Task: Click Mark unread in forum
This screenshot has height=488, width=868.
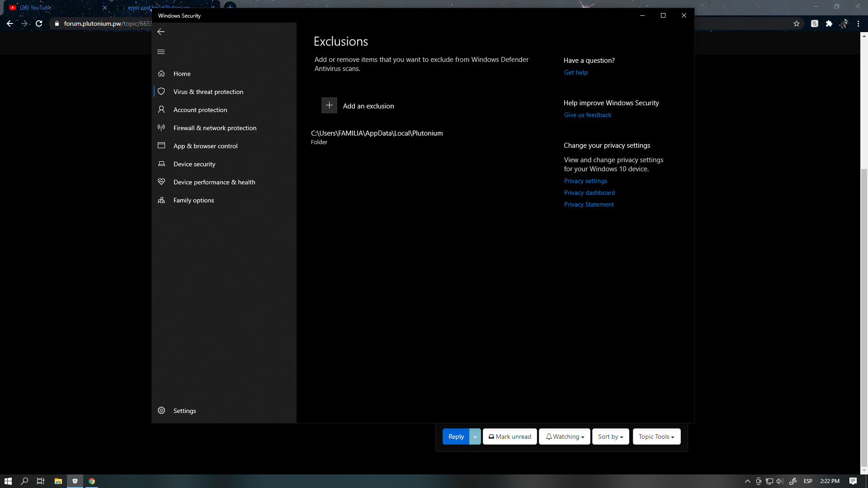Action: tap(509, 436)
